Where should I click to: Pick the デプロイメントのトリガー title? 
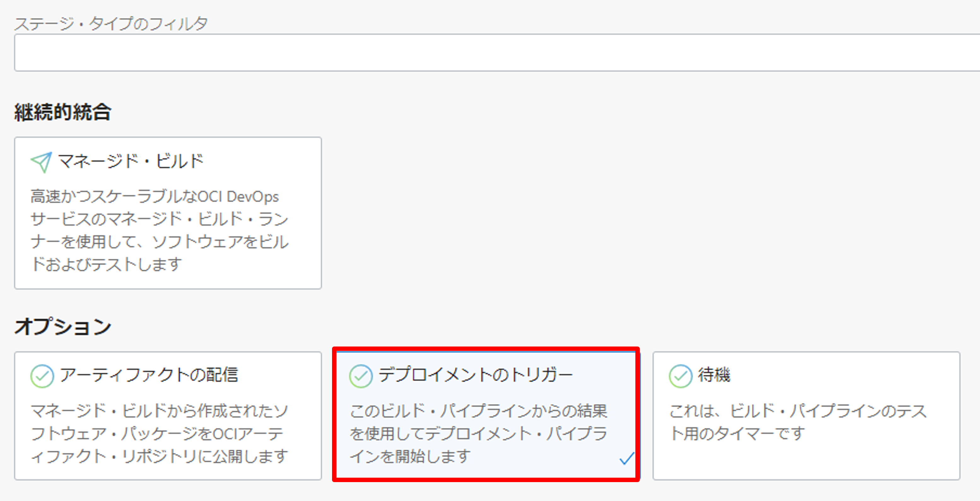point(475,375)
